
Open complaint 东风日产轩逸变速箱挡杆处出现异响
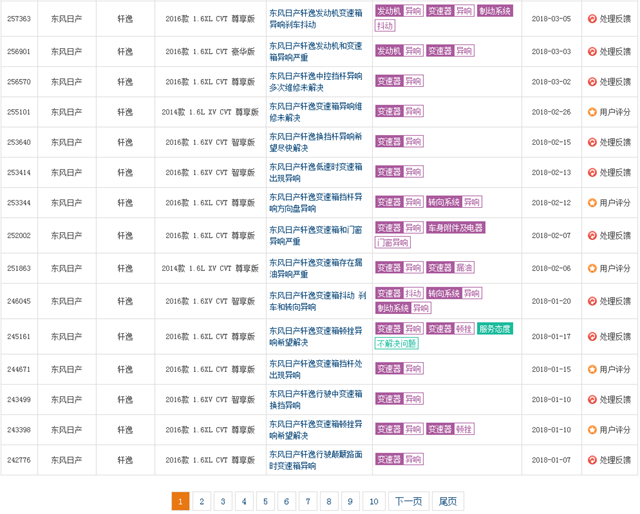click(316, 369)
